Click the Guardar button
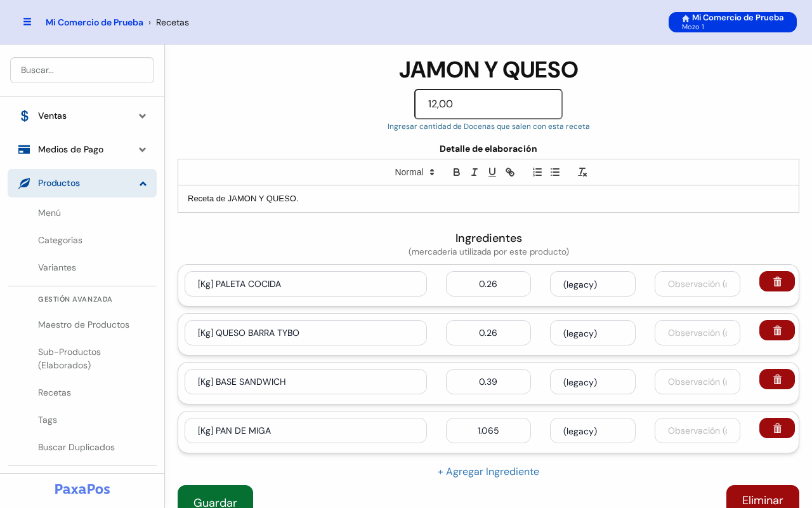The width and height of the screenshot is (812, 508). (x=215, y=497)
